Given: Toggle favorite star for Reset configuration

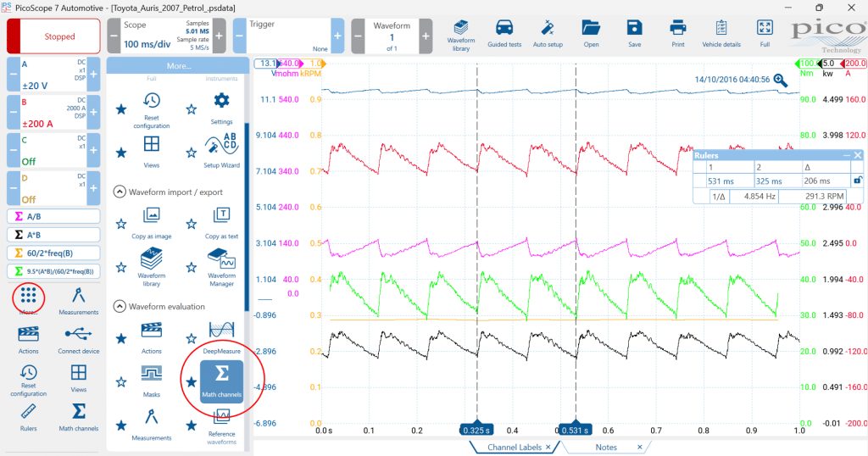Looking at the screenshot, I should pyautogui.click(x=120, y=109).
